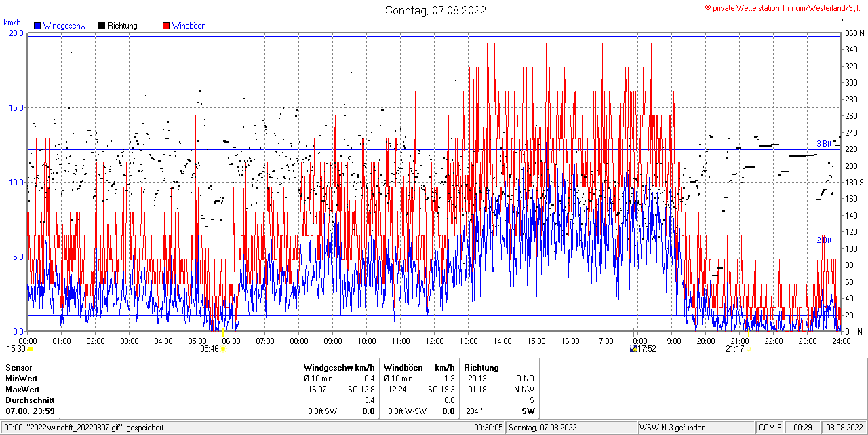Click the MaxWert row label
The image size is (868, 435).
tap(24, 390)
